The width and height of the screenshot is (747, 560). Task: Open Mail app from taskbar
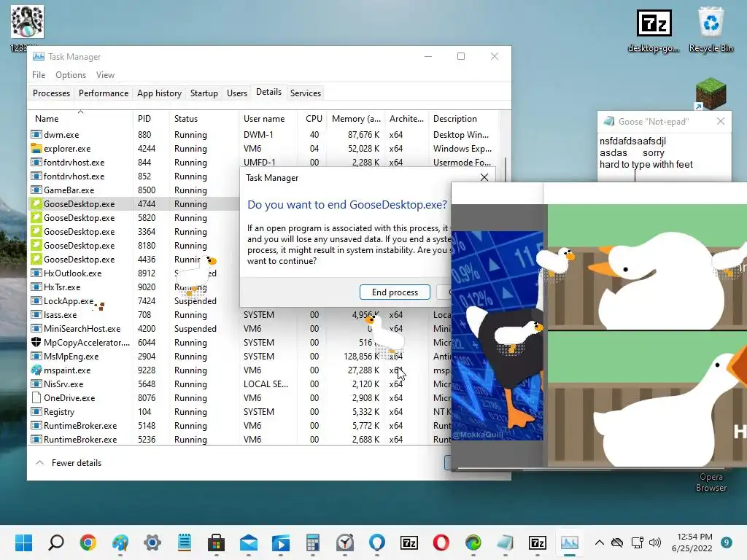249,542
